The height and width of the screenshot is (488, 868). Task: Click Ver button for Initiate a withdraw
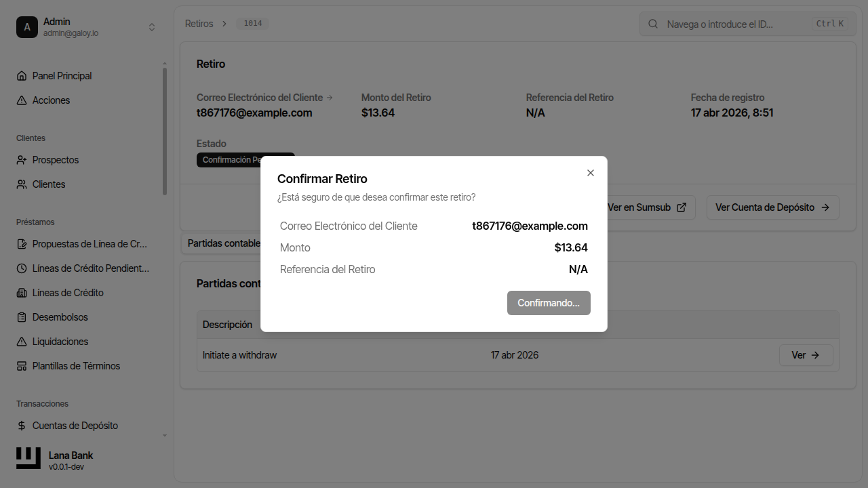point(806,355)
